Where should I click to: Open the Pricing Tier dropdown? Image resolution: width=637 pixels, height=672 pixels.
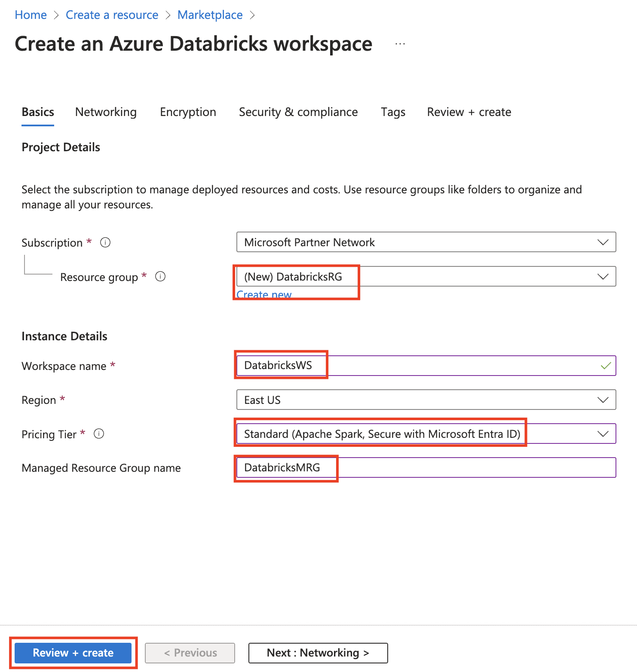click(426, 434)
